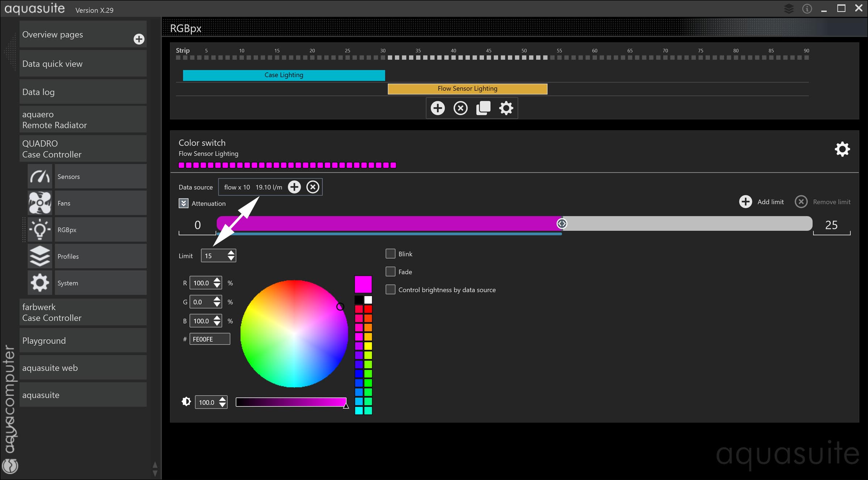The image size is (868, 480).
Task: Add overview page with plus icon
Action: (x=139, y=39)
